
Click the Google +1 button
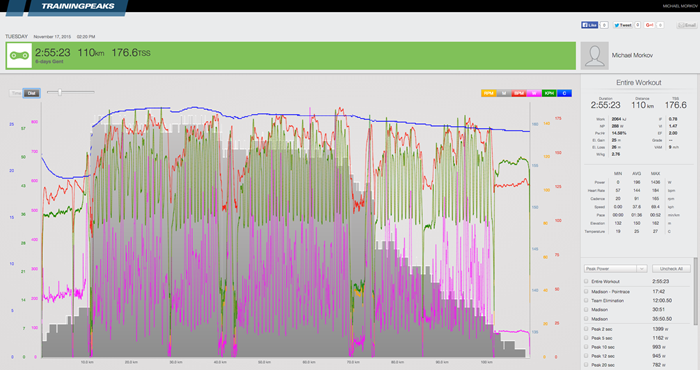649,25
